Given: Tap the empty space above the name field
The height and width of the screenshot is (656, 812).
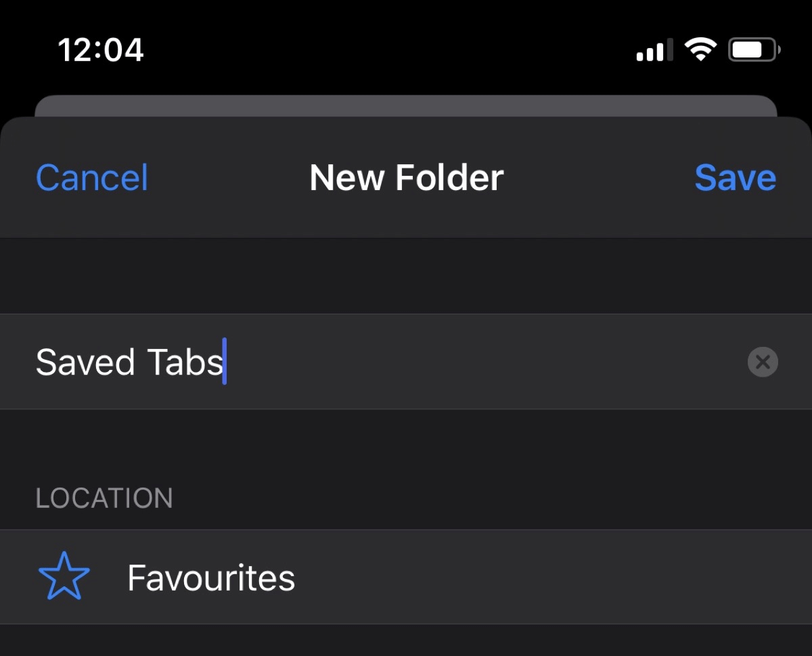Looking at the screenshot, I should [x=406, y=276].
